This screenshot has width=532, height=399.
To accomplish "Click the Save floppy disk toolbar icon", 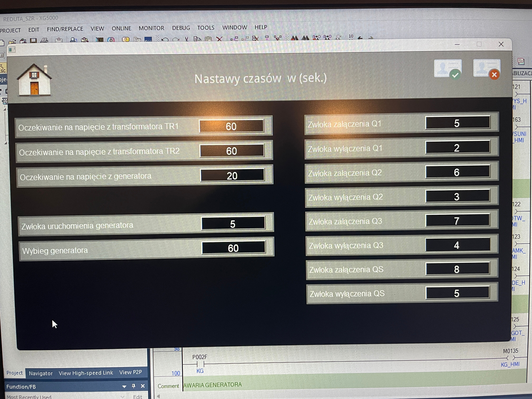I will point(33,40).
